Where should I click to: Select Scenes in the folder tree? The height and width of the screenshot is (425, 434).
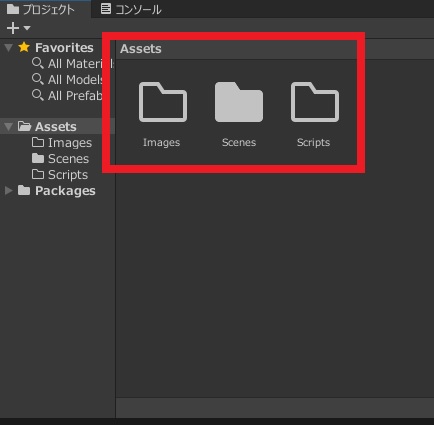click(x=60, y=159)
